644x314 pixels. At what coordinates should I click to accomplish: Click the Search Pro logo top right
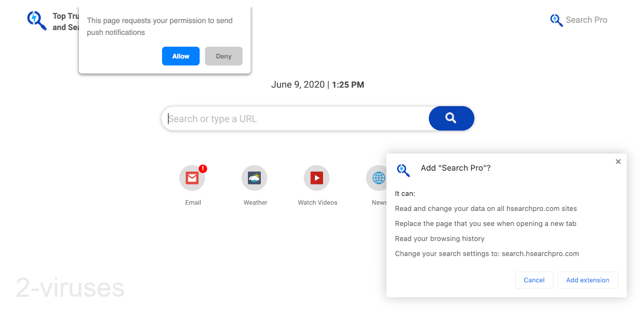[x=579, y=20]
